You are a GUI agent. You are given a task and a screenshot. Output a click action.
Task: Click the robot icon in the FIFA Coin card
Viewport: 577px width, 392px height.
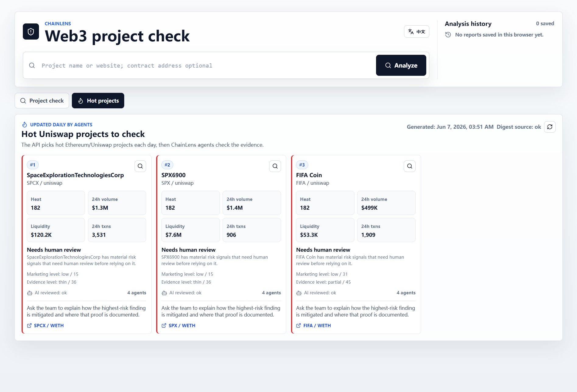[299, 293]
